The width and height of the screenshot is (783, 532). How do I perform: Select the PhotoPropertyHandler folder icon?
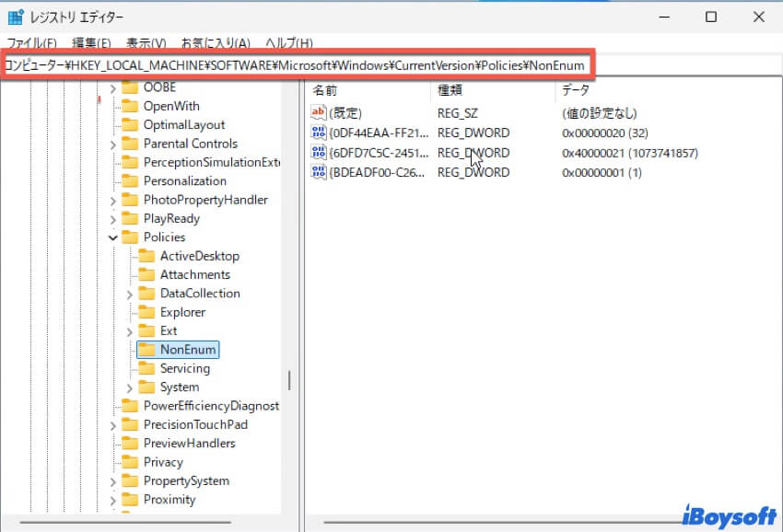(x=130, y=200)
